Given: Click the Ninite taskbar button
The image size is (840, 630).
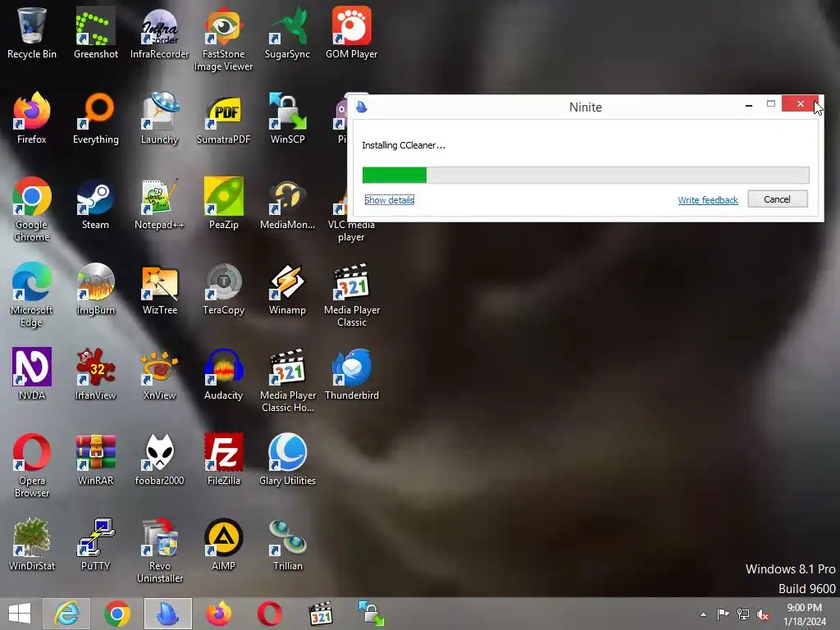Looking at the screenshot, I should click(167, 614).
